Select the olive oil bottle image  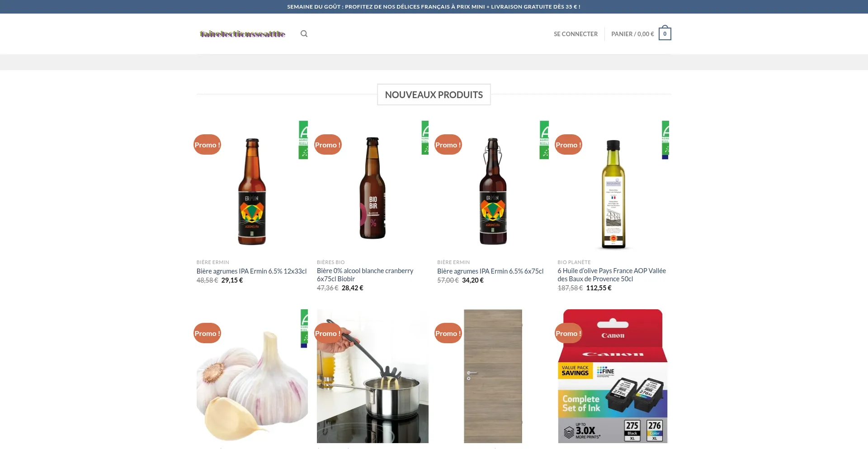[613, 194]
